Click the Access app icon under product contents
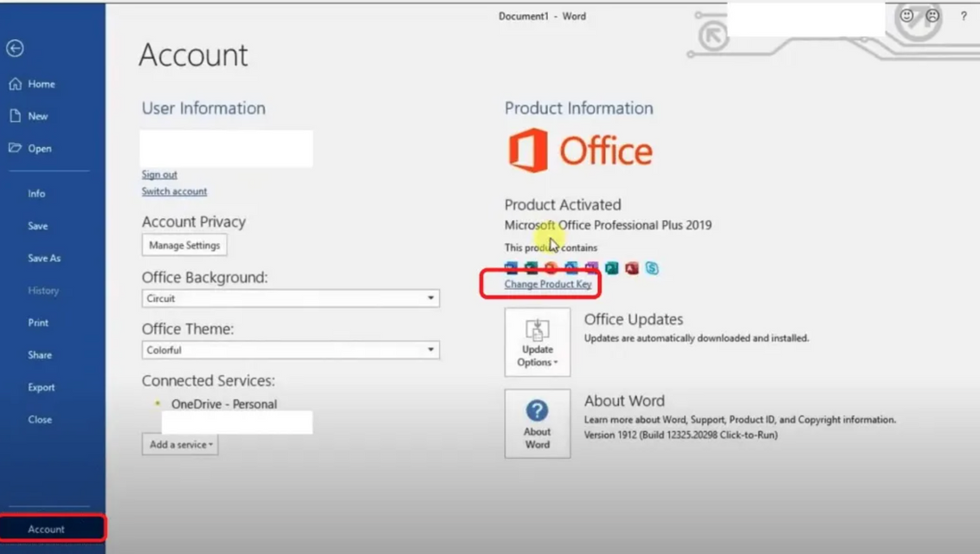980x554 pixels. [632, 268]
